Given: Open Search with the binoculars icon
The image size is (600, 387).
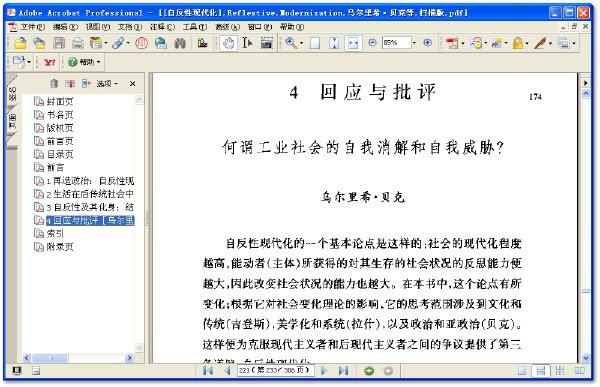Looking at the screenshot, I should [180, 43].
